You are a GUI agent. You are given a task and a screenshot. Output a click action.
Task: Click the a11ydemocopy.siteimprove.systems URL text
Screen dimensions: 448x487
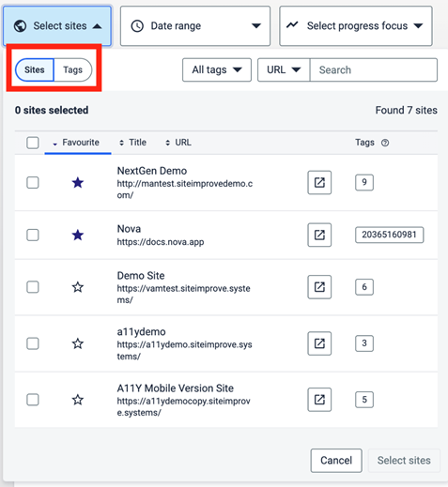click(183, 406)
